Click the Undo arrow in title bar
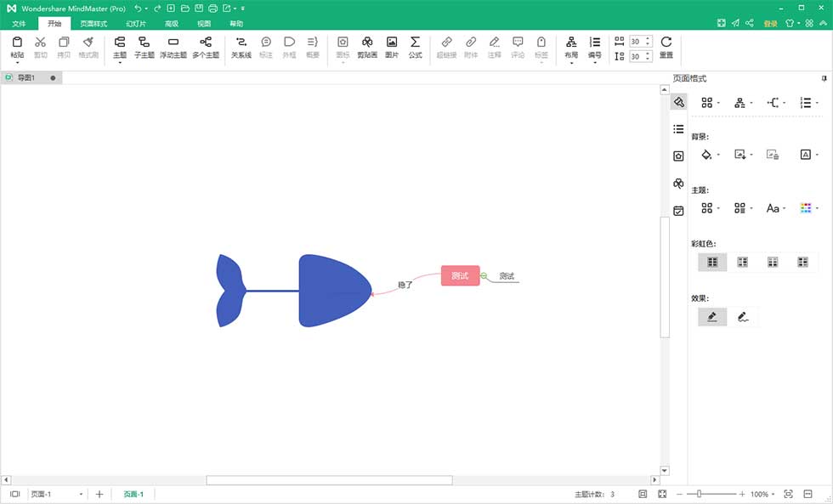The height and width of the screenshot is (504, 833). [x=138, y=8]
